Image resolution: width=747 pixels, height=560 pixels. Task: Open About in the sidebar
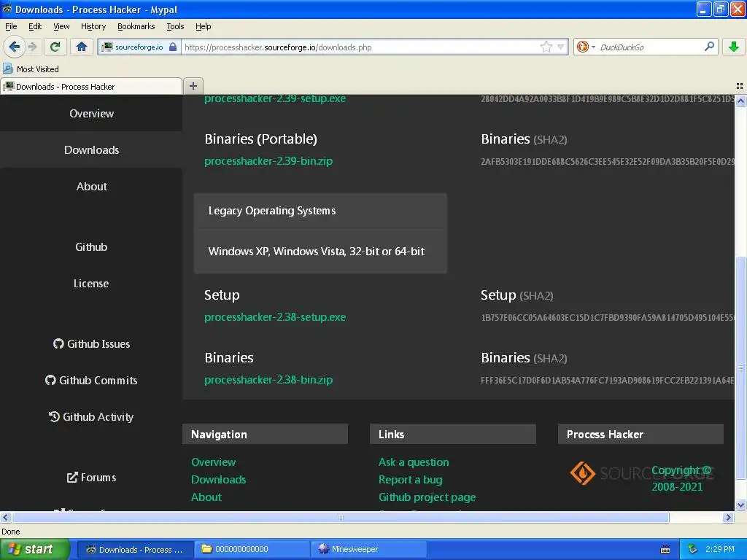click(91, 186)
